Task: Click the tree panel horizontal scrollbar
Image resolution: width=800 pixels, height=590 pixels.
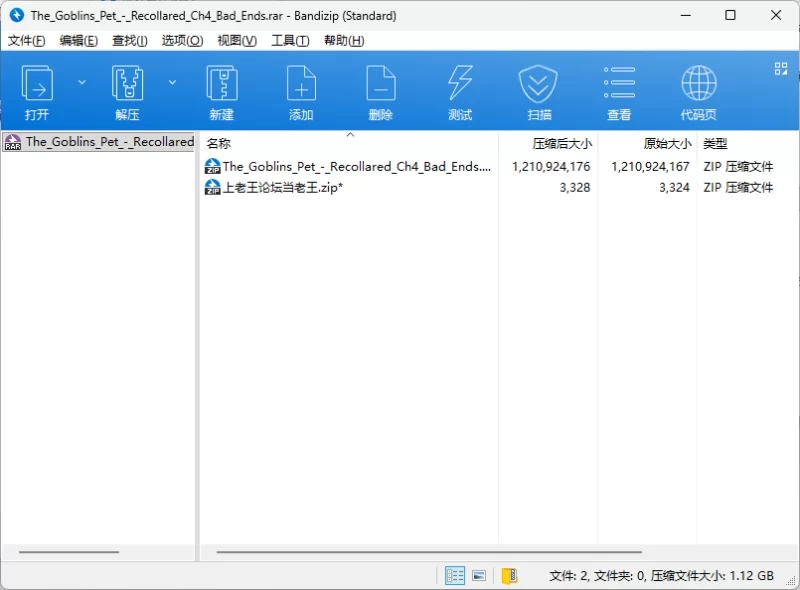Action: click(69, 552)
